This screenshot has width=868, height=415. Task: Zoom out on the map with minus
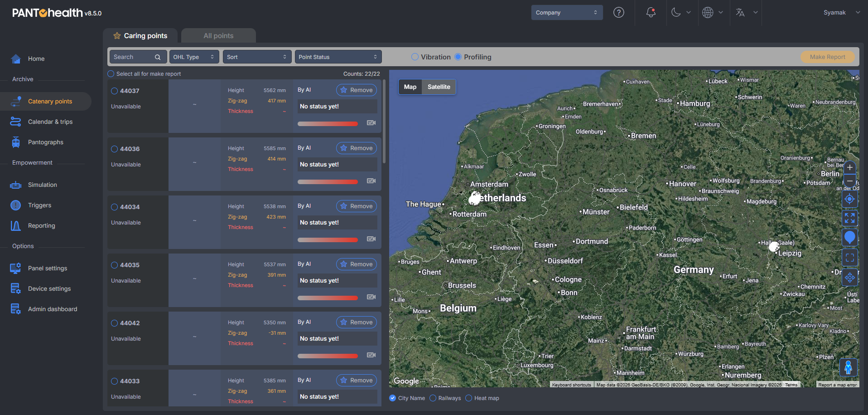850,181
